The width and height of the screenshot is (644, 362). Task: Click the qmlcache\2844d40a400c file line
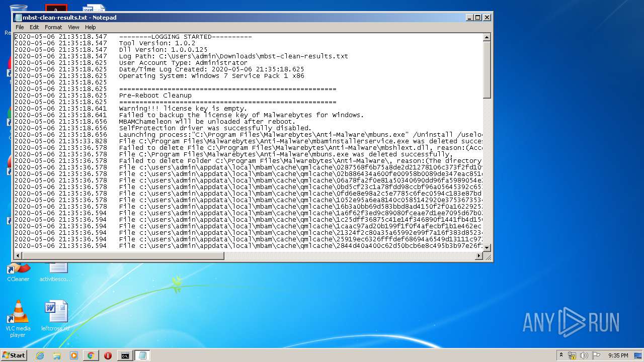[301, 246]
